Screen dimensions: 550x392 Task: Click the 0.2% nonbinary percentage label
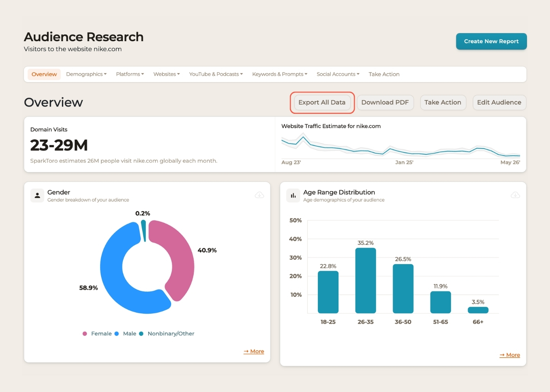(143, 213)
